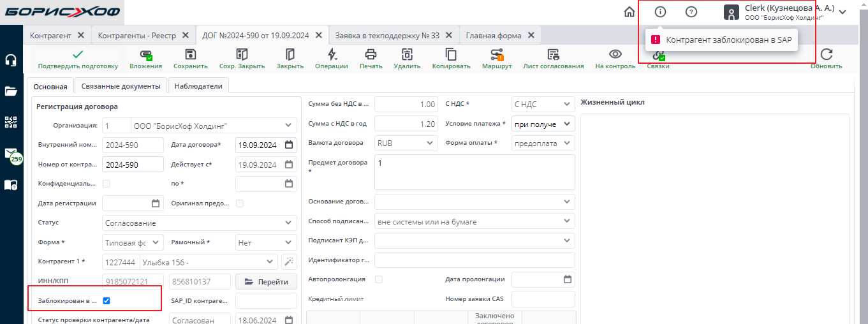Expand the Организация dropdown
This screenshot has height=324, width=868.
click(x=290, y=125)
